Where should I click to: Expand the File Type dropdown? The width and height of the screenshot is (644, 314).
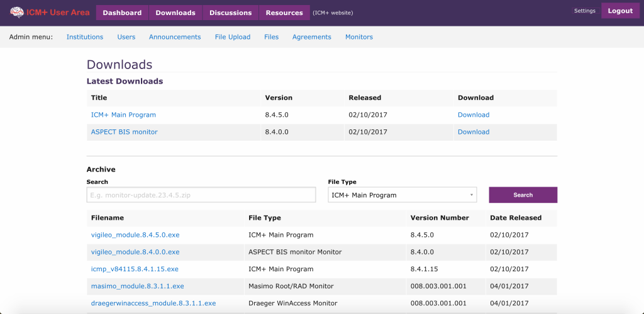pyautogui.click(x=402, y=195)
